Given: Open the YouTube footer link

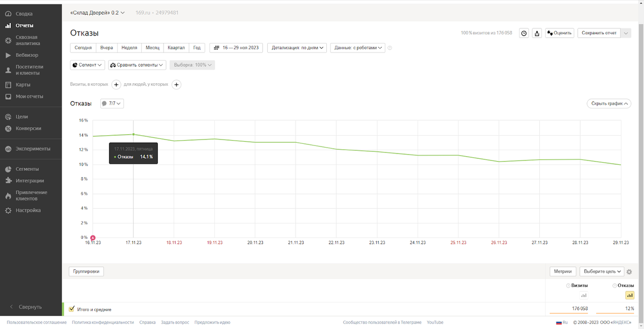Looking at the screenshot, I should [x=435, y=323].
